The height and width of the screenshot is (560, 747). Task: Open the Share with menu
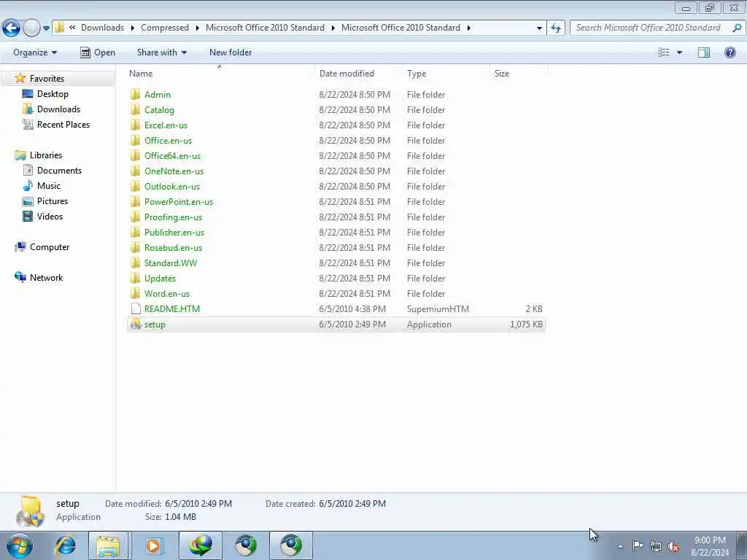click(x=161, y=52)
